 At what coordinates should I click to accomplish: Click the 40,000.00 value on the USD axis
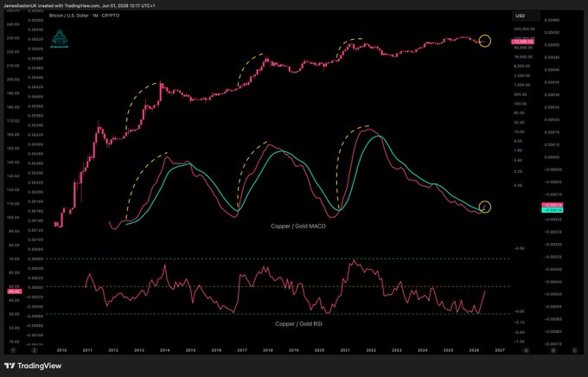pyautogui.click(x=523, y=48)
